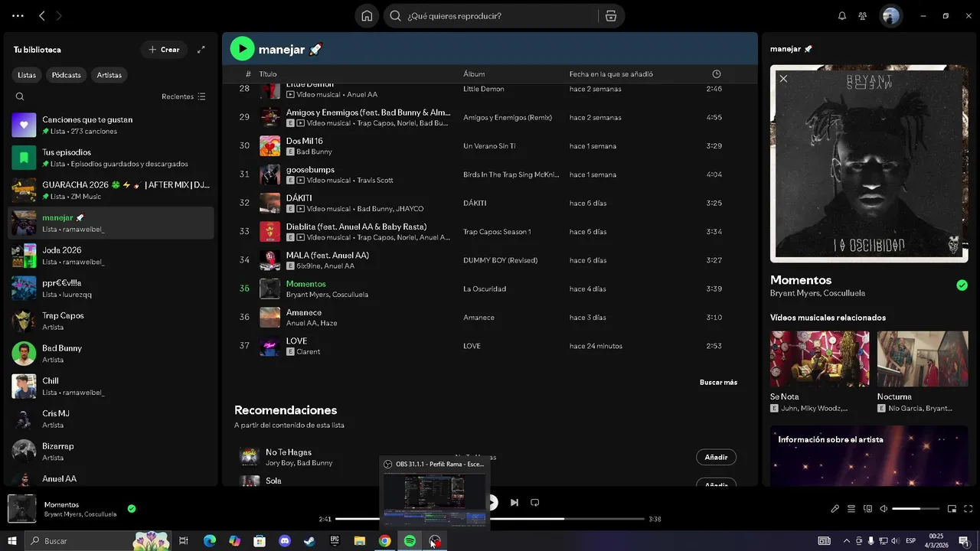Enter fullscreen player mode

point(969,509)
